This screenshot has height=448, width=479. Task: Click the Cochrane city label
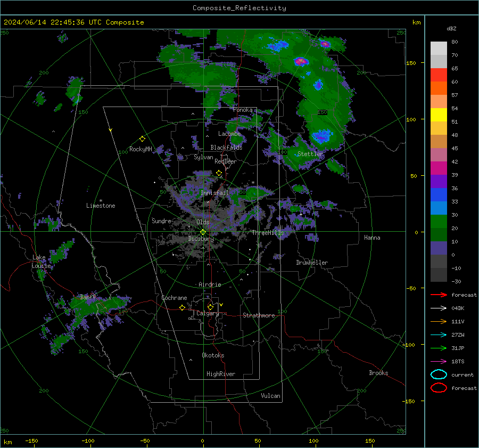coord(174,298)
